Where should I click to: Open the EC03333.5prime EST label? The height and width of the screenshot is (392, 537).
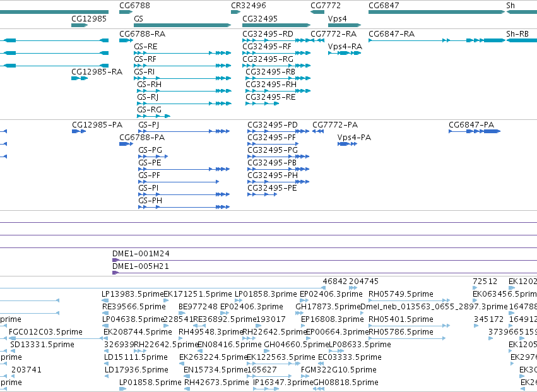[x=350, y=357]
